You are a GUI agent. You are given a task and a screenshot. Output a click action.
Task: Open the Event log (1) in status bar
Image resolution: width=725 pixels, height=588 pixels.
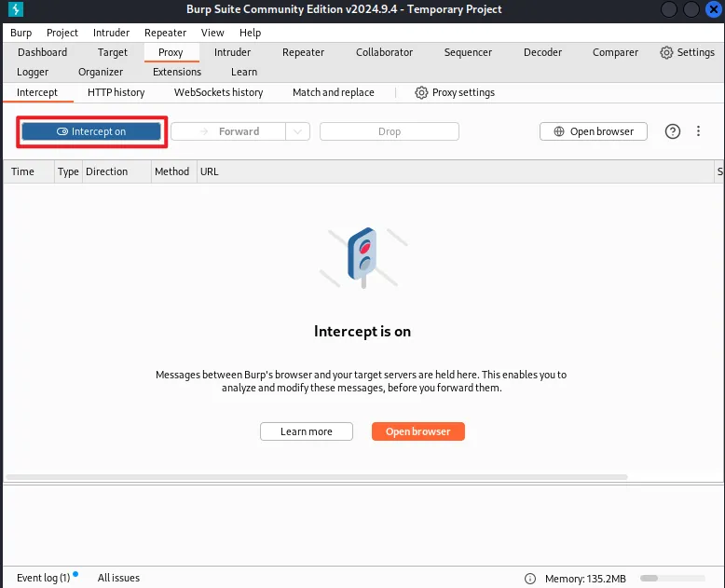(x=43, y=578)
